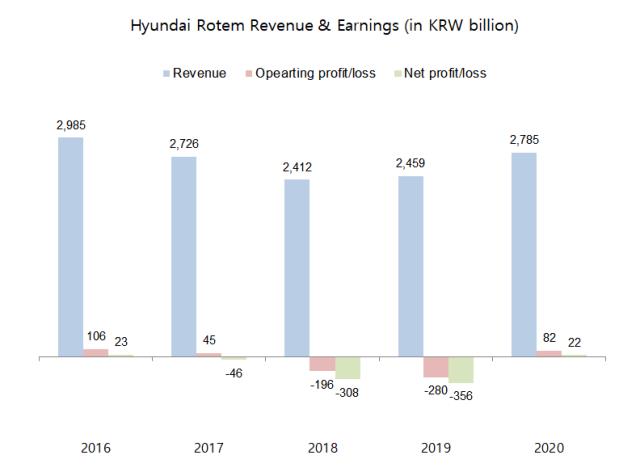Click the '2016' axis label
This screenshot has width=640, height=472.
(96, 448)
